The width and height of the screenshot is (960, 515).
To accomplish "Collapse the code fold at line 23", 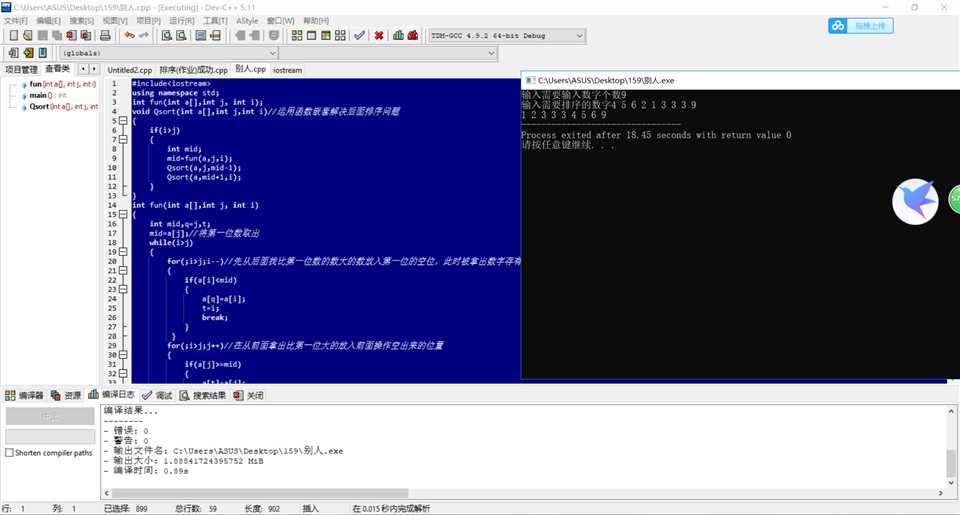I will point(123,289).
